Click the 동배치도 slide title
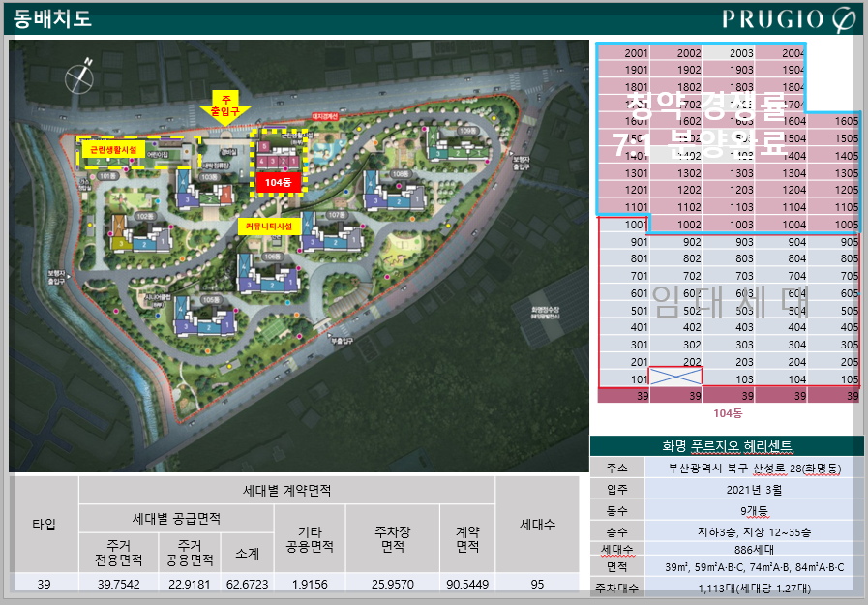The image size is (868, 605). tap(52, 18)
